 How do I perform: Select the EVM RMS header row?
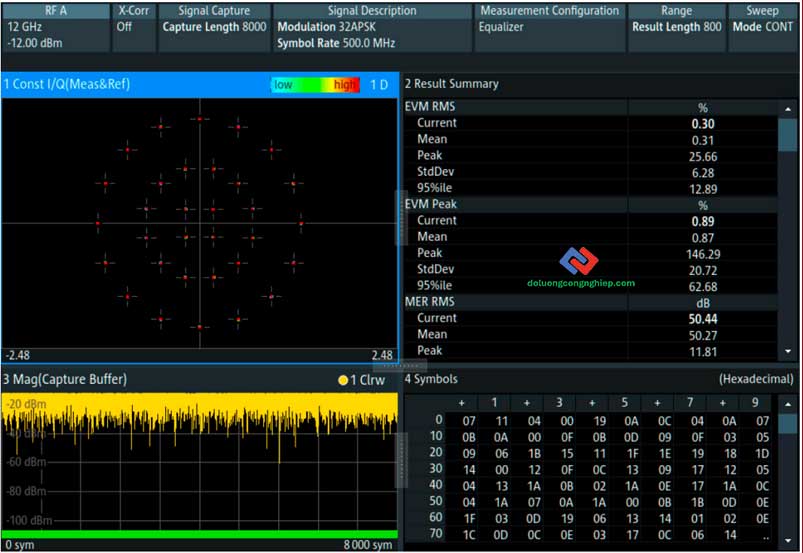590,107
